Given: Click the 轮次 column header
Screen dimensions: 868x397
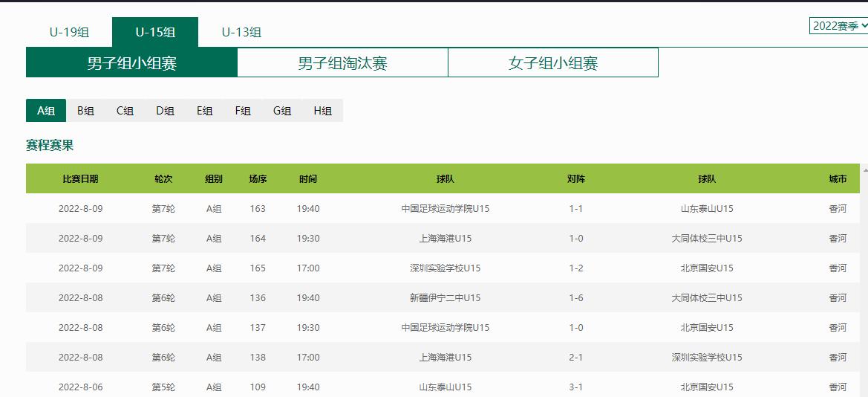Looking at the screenshot, I should click(x=164, y=179).
